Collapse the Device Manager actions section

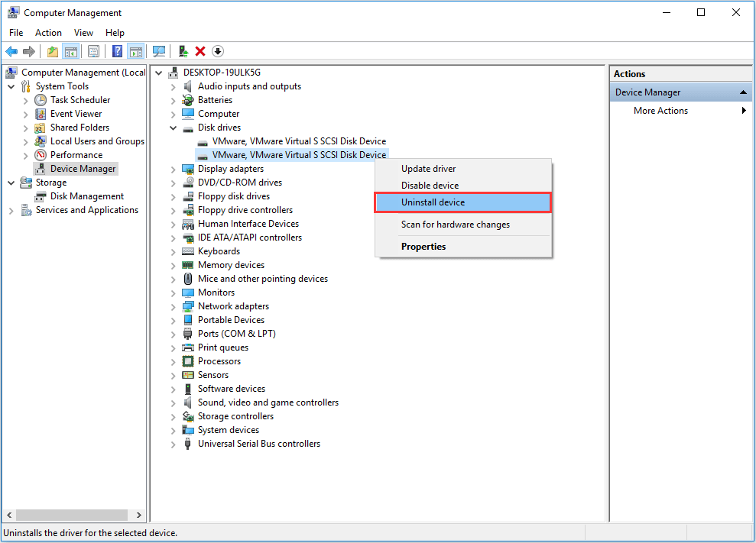click(x=743, y=92)
